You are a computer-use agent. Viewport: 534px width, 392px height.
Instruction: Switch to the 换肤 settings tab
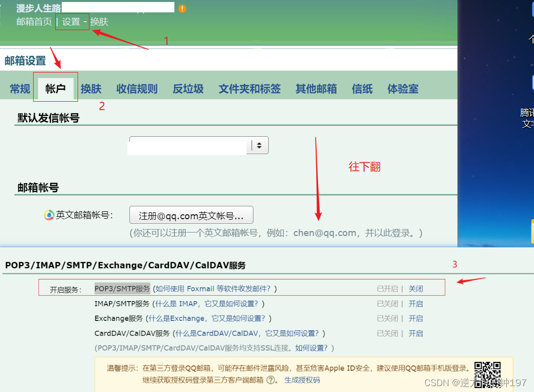(91, 89)
